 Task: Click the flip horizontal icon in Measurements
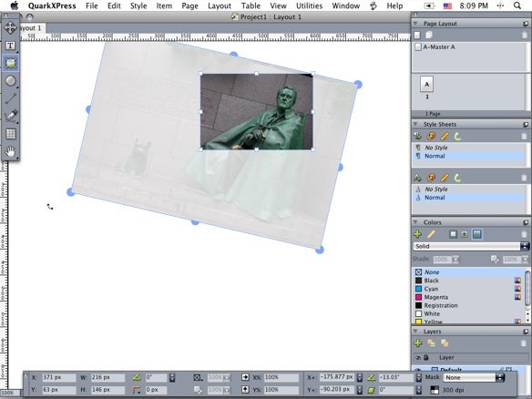(245, 377)
